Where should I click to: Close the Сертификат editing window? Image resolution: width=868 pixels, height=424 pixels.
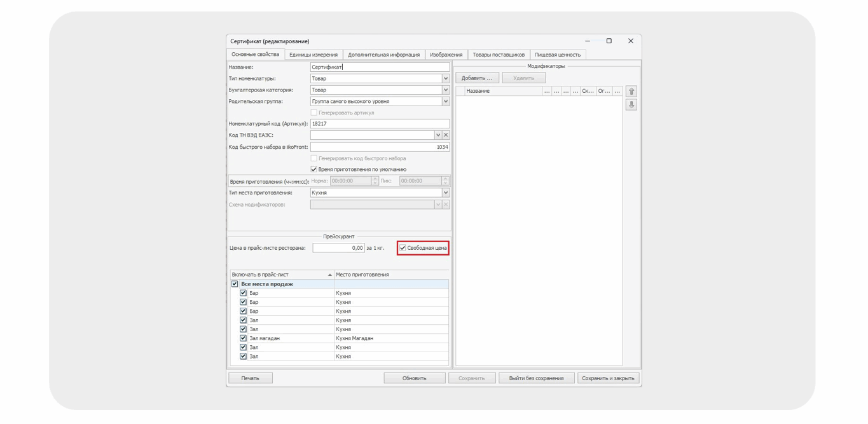pyautogui.click(x=630, y=41)
